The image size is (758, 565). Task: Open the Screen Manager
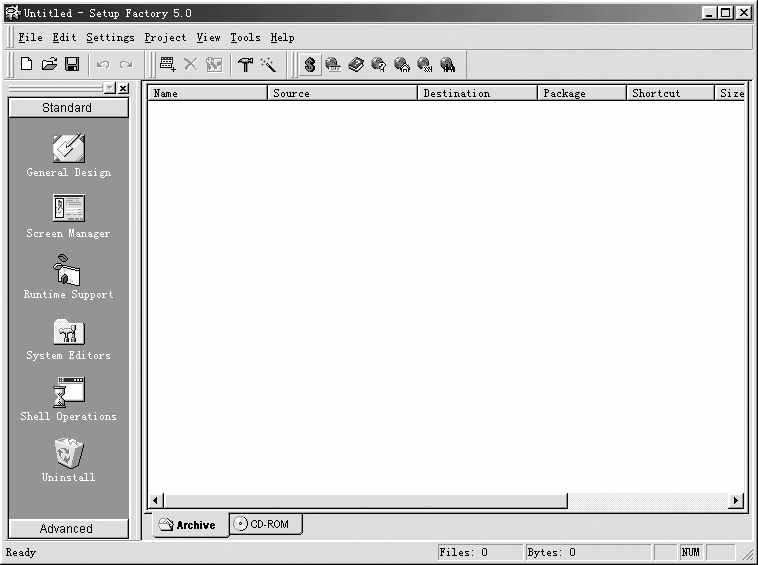pos(68,217)
